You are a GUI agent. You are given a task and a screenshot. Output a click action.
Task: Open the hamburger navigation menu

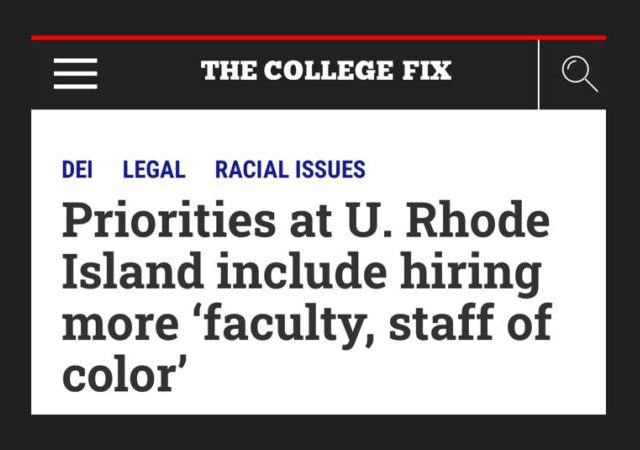coord(76,74)
